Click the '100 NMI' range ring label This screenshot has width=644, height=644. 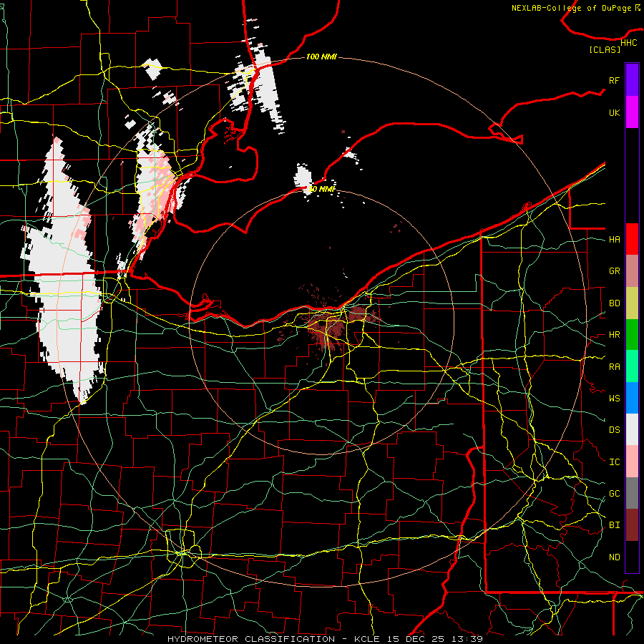pyautogui.click(x=321, y=57)
